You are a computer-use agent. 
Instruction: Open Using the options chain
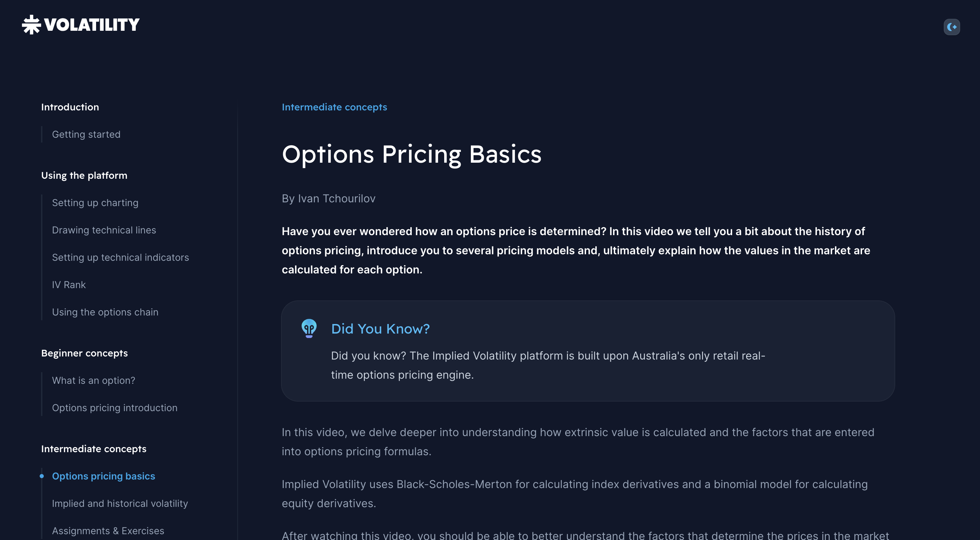pos(105,312)
